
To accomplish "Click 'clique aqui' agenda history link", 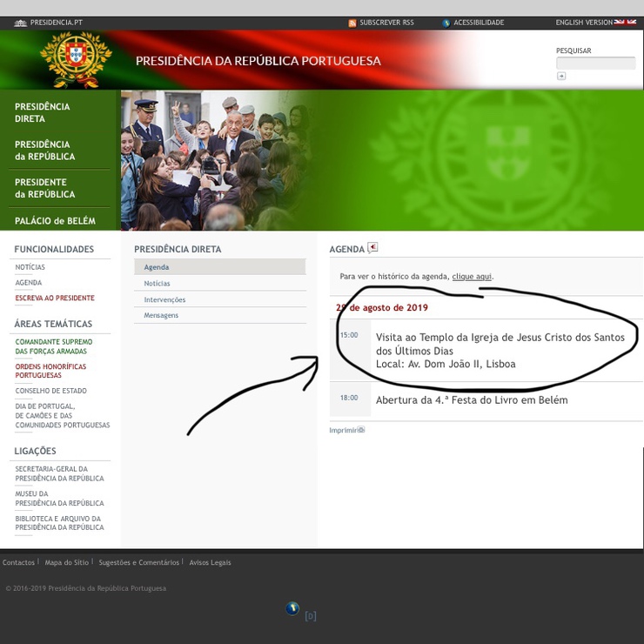I will pos(472,277).
